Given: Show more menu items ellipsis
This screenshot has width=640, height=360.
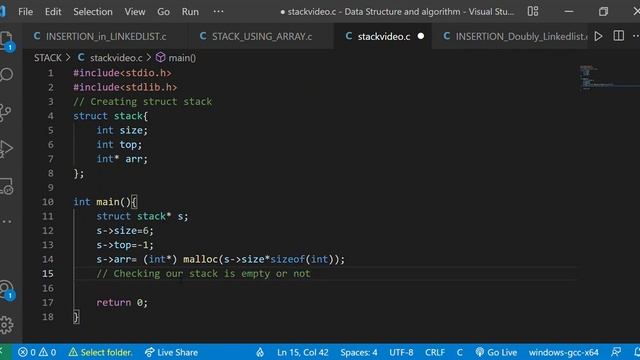Looking at the screenshot, I should click(x=218, y=11).
